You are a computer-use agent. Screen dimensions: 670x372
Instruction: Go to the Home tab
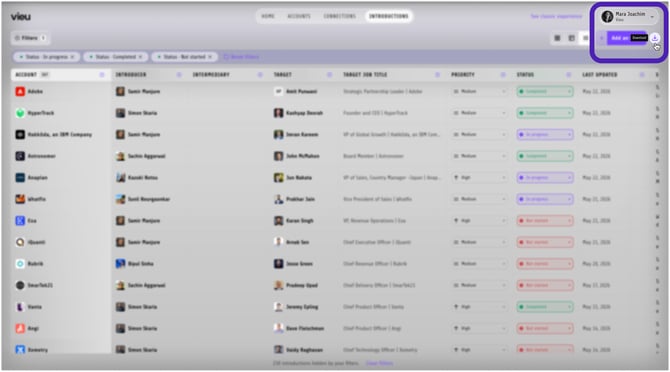click(x=268, y=16)
